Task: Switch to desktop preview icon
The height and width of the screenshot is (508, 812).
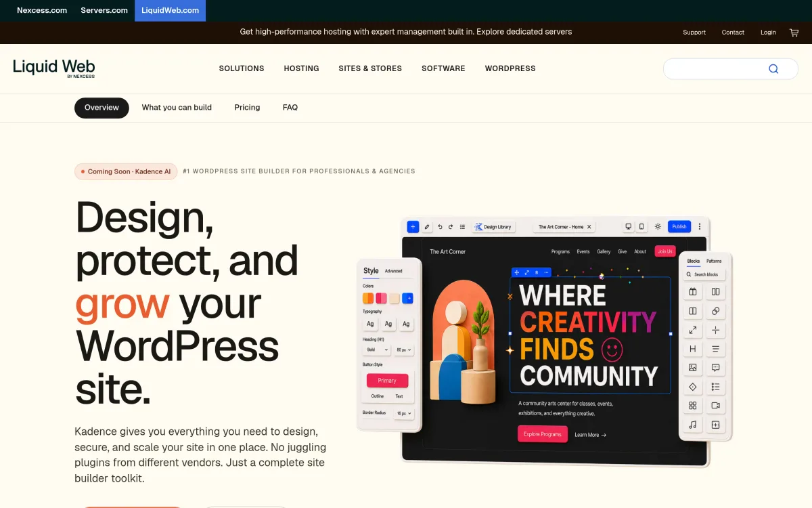Action: (x=629, y=227)
